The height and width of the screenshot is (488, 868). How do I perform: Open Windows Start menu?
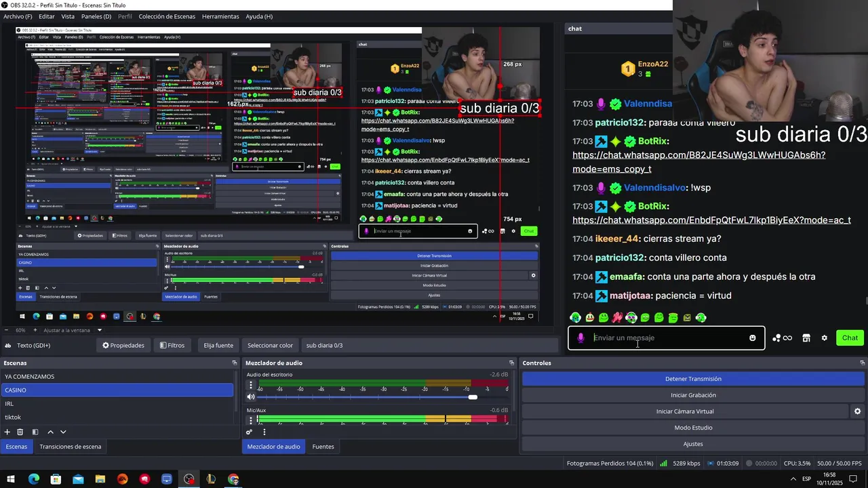(x=12, y=479)
